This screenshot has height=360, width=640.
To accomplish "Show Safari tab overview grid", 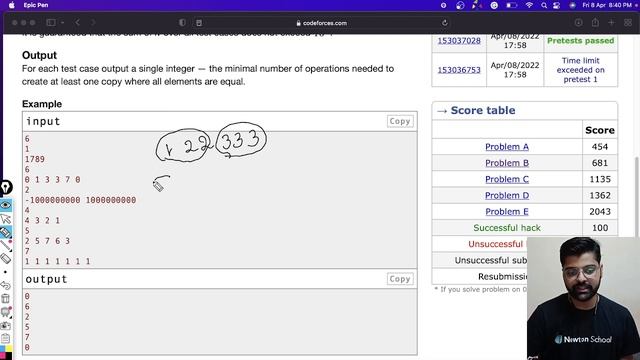I will pos(628,23).
